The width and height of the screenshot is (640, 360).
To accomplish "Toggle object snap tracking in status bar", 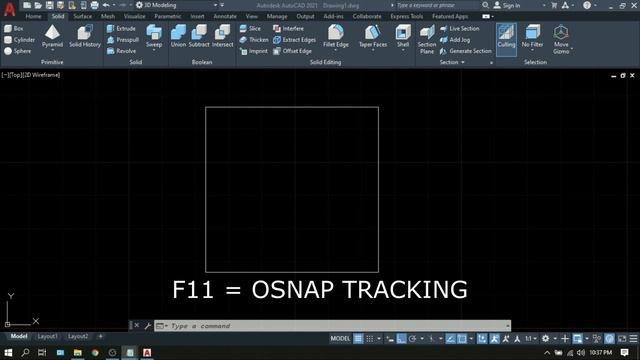I will coord(450,339).
